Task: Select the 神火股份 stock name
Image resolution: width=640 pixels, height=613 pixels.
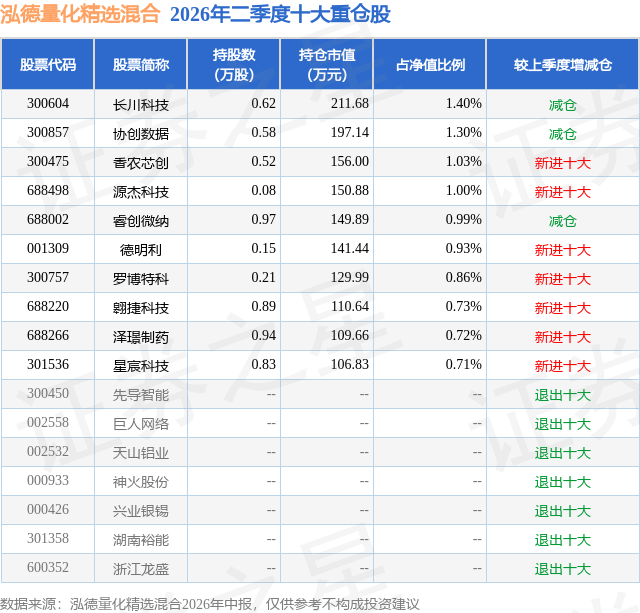Action: click(x=141, y=482)
